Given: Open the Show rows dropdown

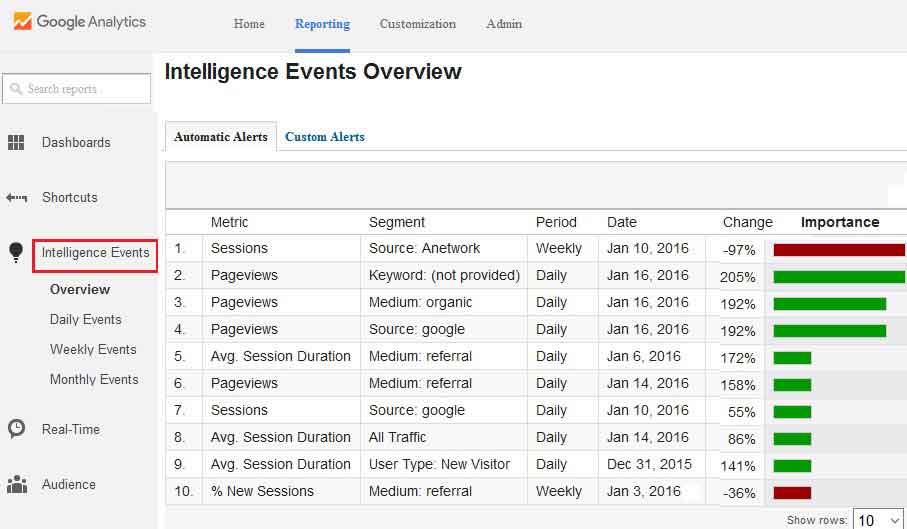Looking at the screenshot, I should (877, 520).
